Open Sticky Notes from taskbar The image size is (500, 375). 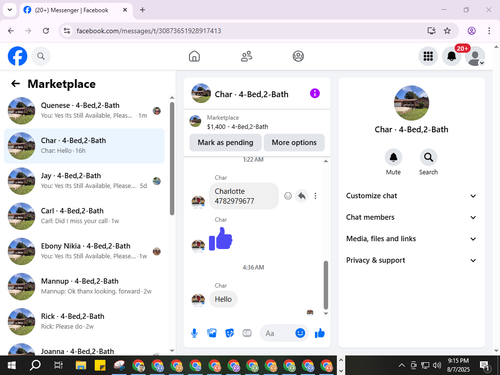coord(100,366)
